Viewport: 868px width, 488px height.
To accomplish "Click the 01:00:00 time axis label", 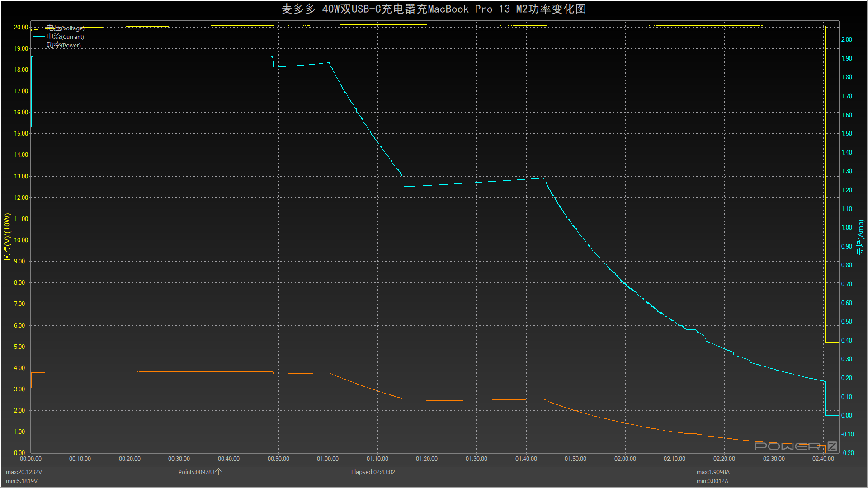I will click(328, 459).
